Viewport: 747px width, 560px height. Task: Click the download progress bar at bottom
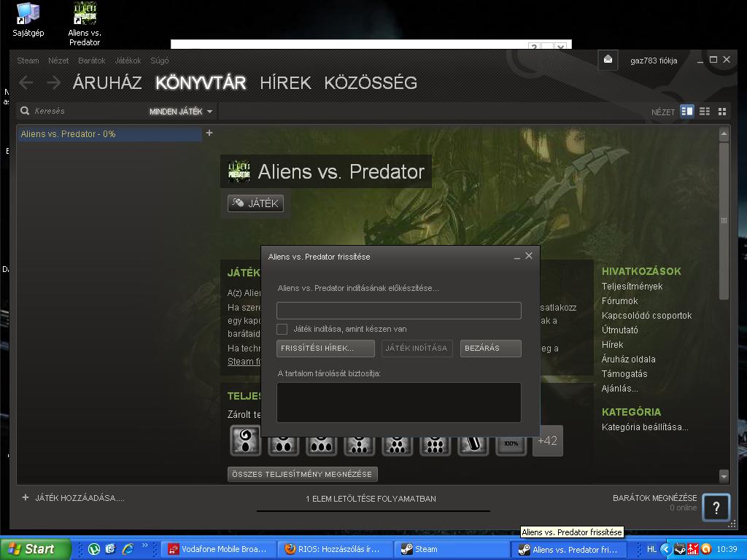click(x=373, y=511)
